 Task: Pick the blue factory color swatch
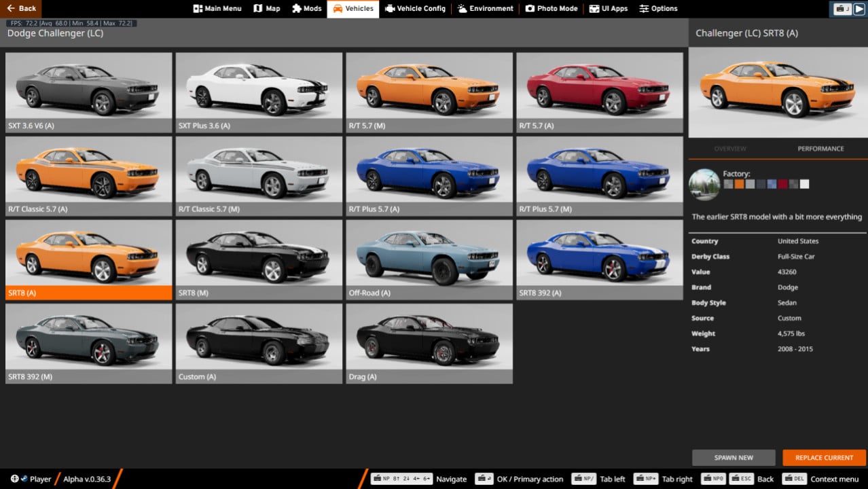coord(772,184)
